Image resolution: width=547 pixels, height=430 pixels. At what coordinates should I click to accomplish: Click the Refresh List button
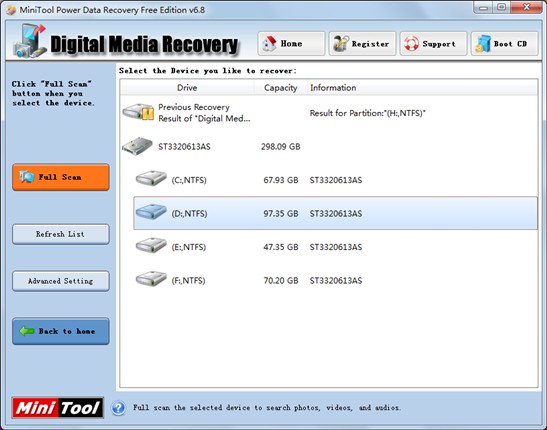[61, 234]
